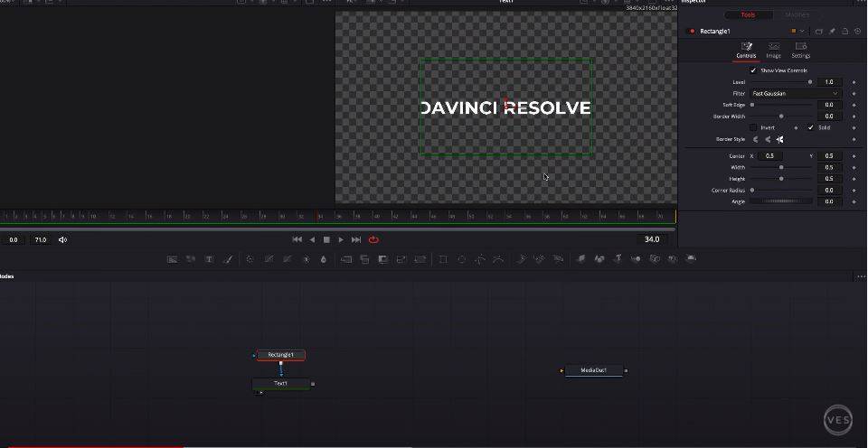
Task: Add a Color Curves node
Action: click(269, 259)
